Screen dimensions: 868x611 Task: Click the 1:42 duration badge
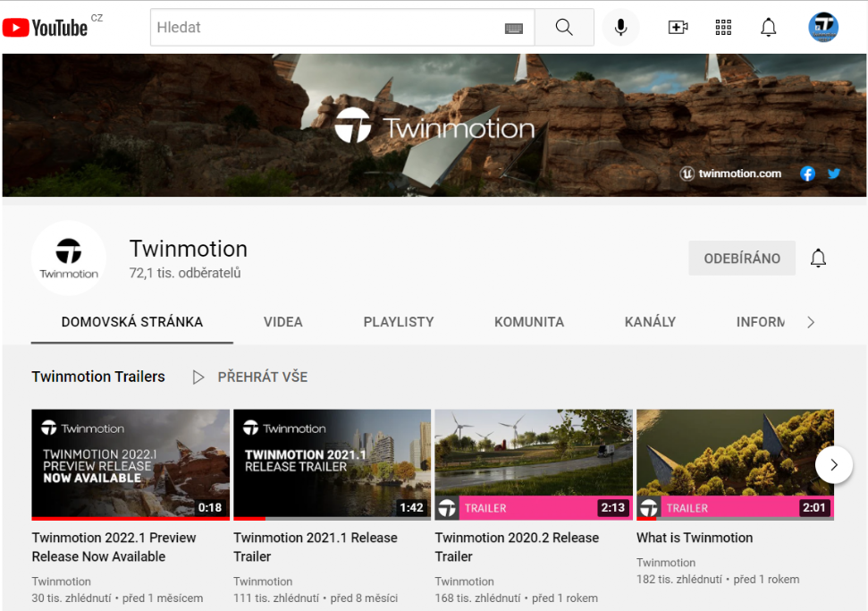(x=411, y=507)
